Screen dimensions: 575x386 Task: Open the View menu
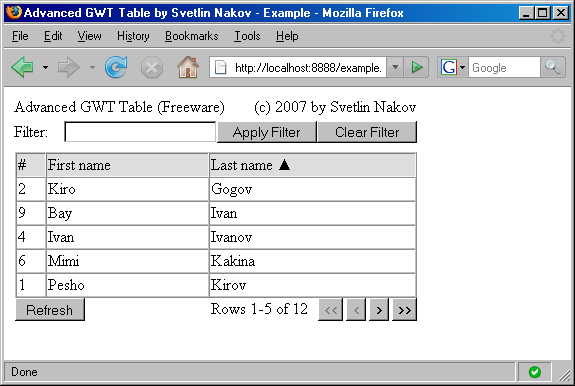(89, 36)
